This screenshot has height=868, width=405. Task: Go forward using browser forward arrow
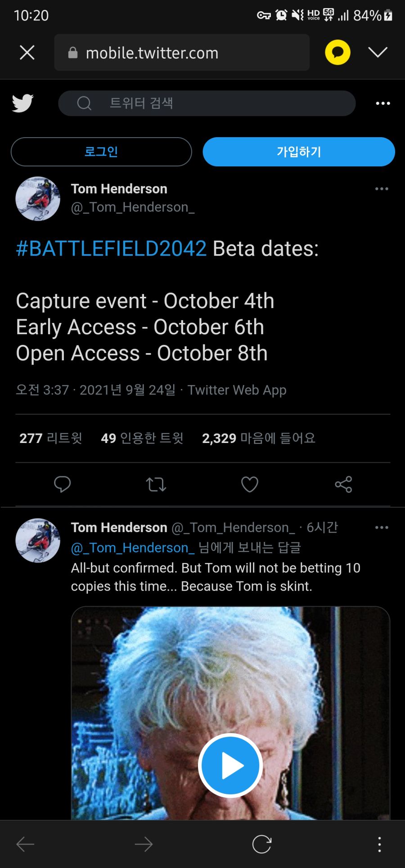tap(144, 844)
